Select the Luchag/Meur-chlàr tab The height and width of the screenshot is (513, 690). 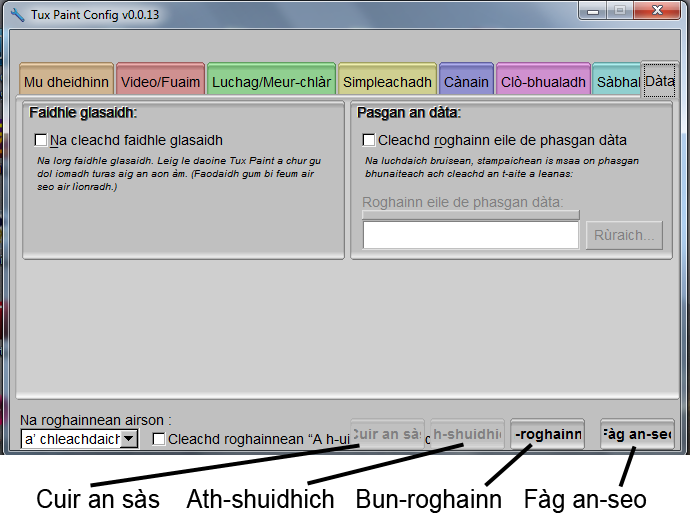(x=271, y=82)
